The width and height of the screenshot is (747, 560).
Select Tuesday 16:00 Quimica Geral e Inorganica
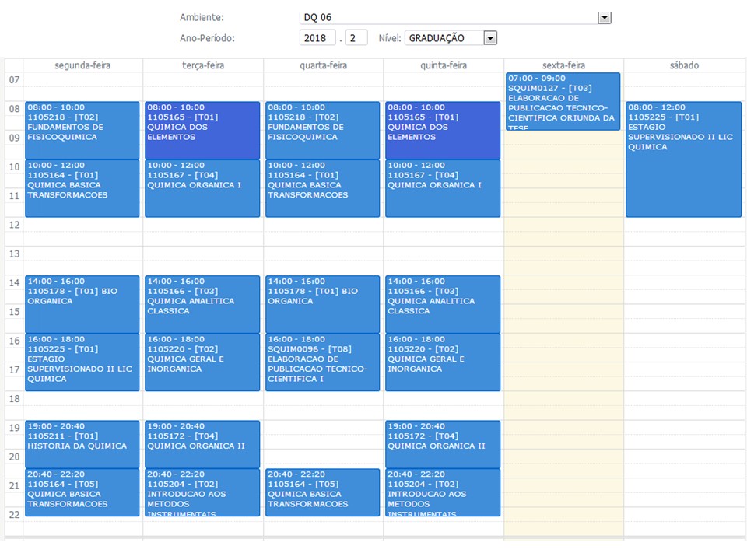pos(202,362)
